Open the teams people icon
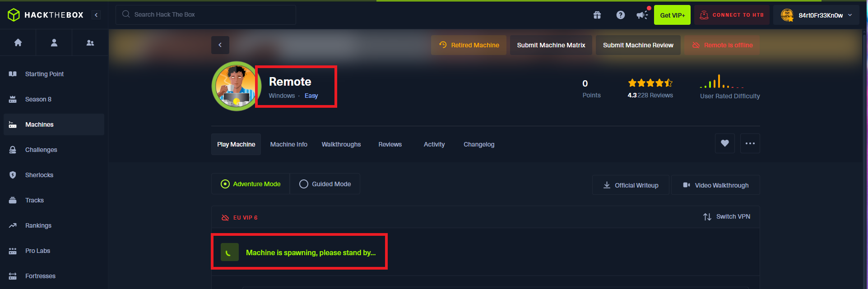Viewport: 868px width, 289px height. 90,42
